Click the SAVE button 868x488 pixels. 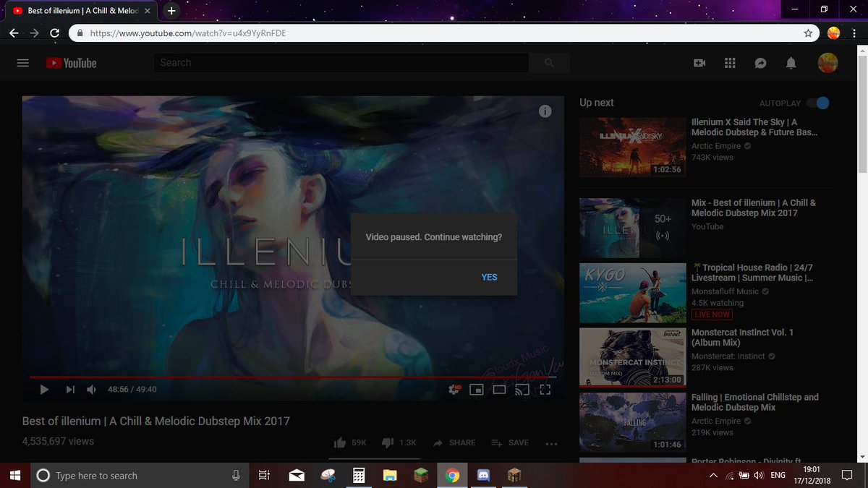click(510, 442)
